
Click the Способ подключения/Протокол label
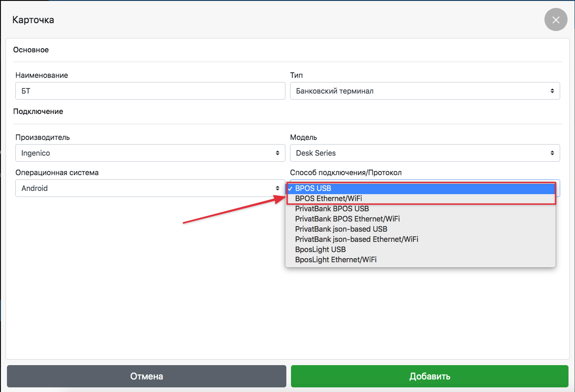point(346,173)
